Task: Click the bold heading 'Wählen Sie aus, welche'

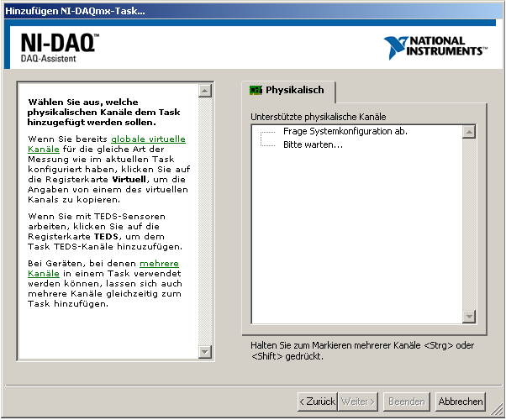Action: tap(83, 102)
